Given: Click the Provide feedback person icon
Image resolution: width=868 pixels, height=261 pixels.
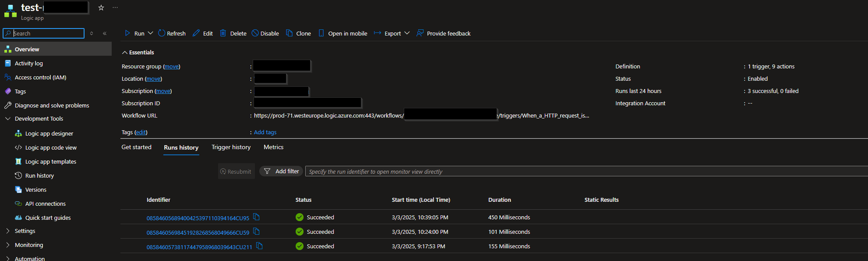Looking at the screenshot, I should pos(420,33).
